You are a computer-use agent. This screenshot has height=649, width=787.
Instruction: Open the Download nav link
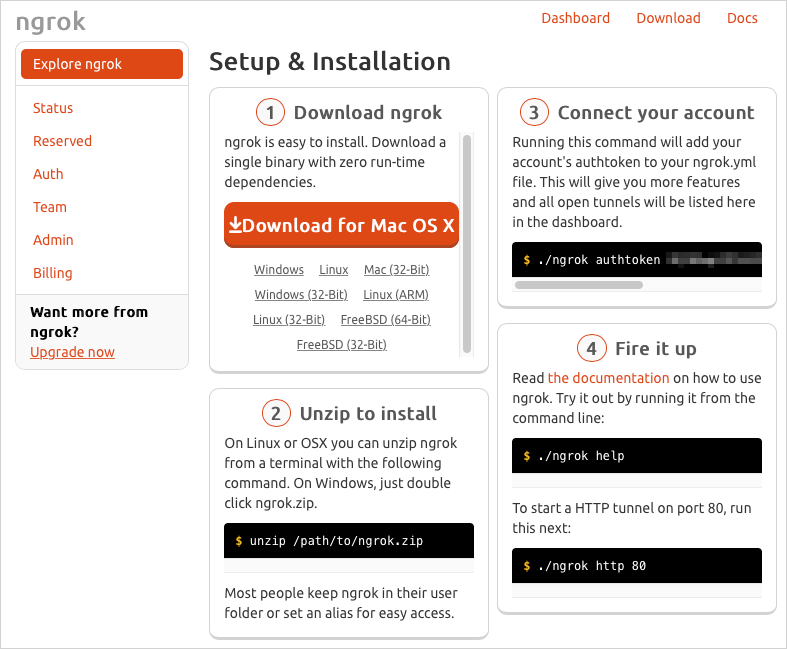click(x=668, y=18)
